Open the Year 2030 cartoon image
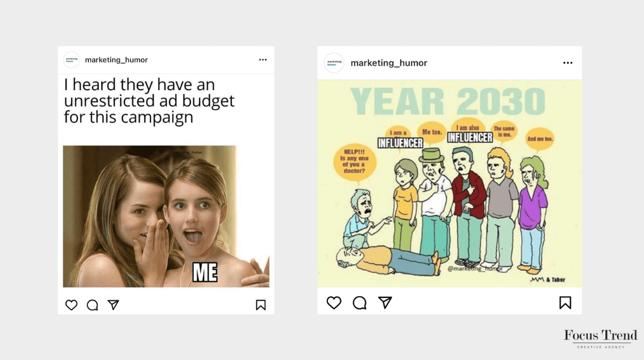The width and height of the screenshot is (644, 360). [449, 183]
